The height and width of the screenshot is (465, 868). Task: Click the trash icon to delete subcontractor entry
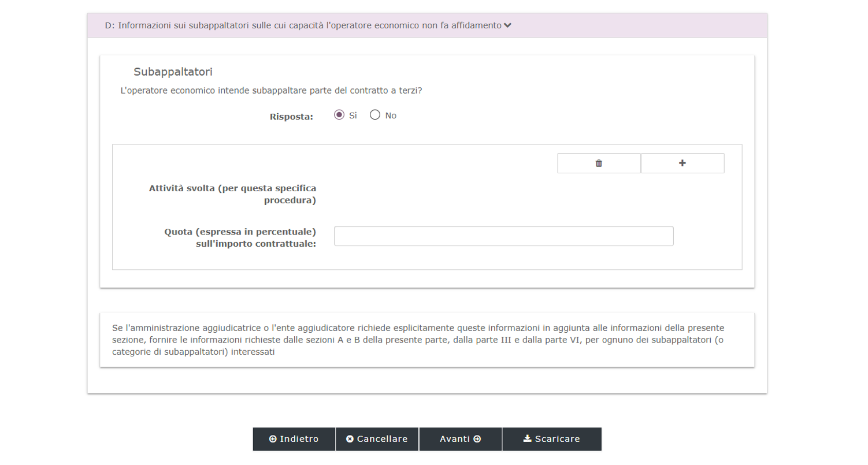599,163
